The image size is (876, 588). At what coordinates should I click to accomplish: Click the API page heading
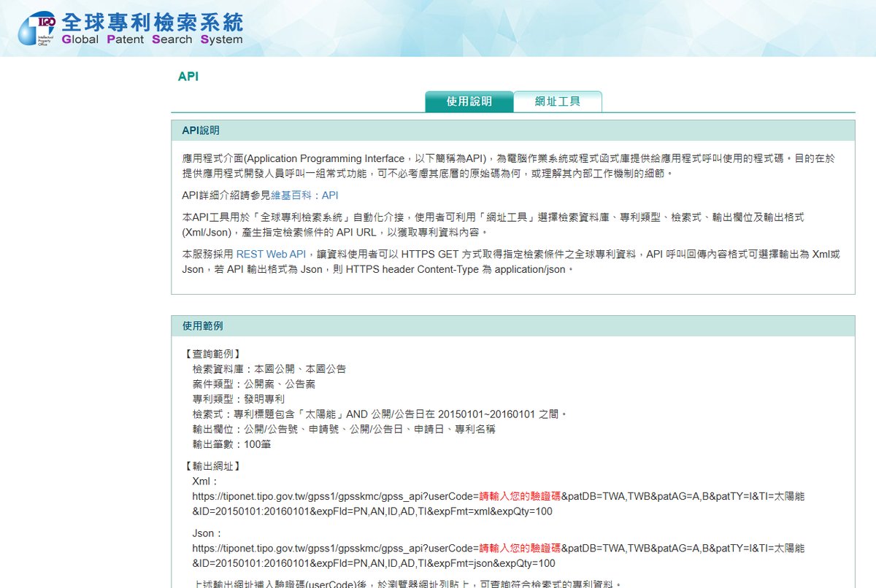[x=188, y=76]
